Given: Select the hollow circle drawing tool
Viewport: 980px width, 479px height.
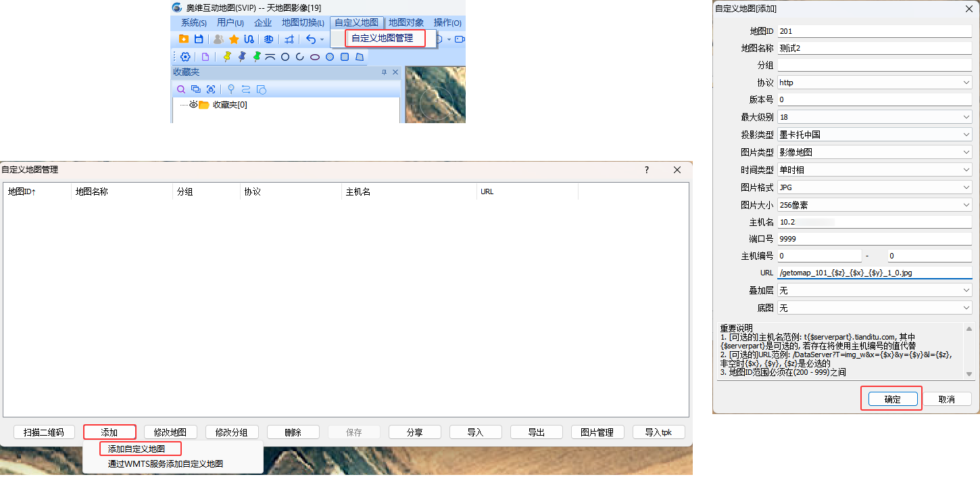Looking at the screenshot, I should coord(285,57).
